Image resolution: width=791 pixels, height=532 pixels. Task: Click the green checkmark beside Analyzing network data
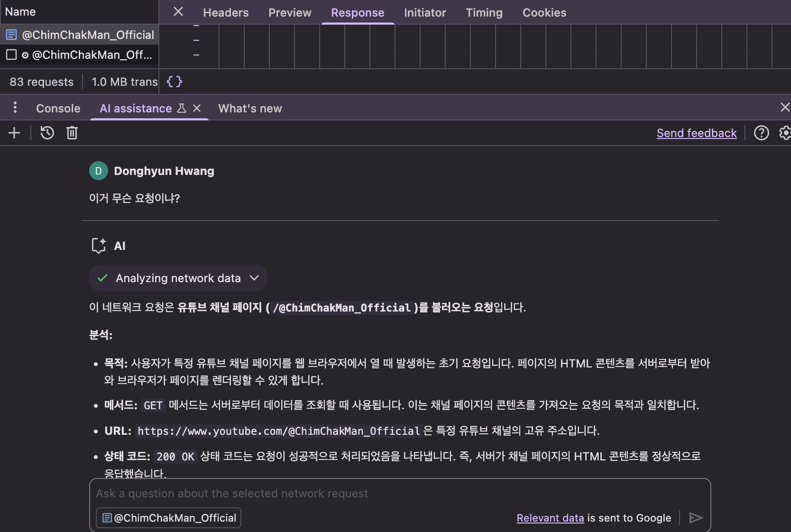pyautogui.click(x=102, y=278)
